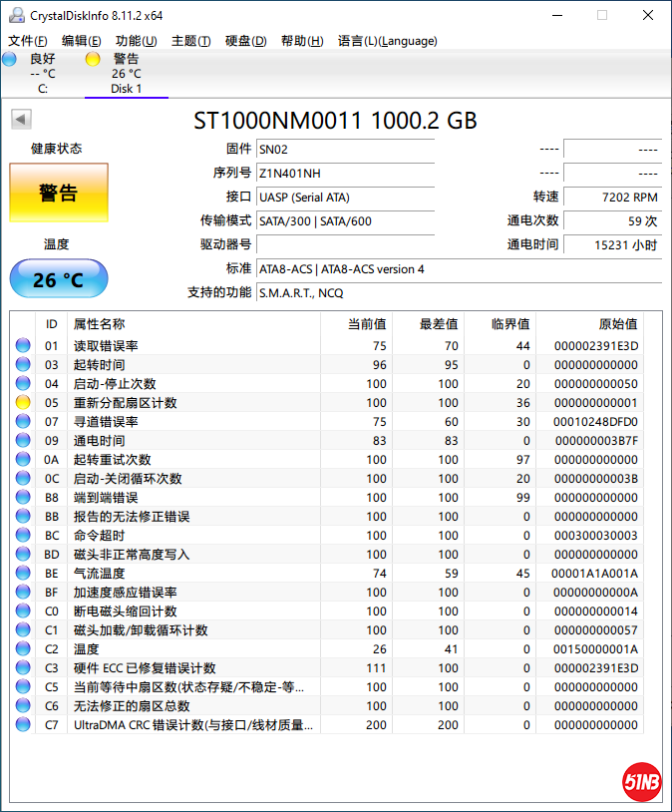Click the 26 °C temperature button
The image size is (672, 812).
[59, 279]
